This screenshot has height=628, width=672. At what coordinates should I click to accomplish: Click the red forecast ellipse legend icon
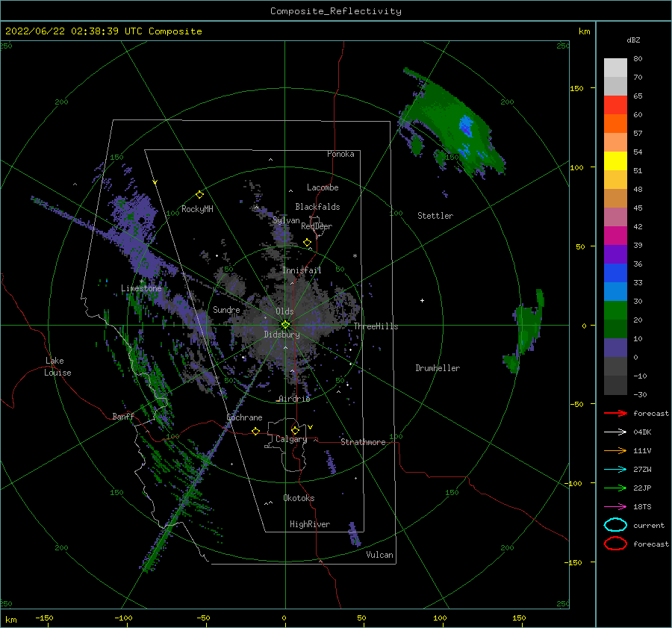[615, 544]
